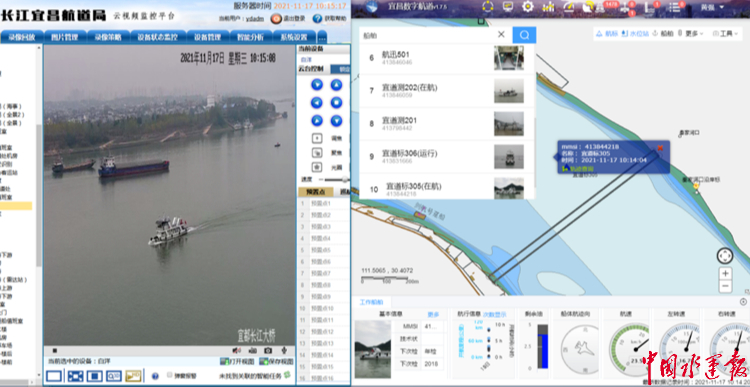Click the yellow circular nodes icon in header
The width and height of the screenshot is (750, 387).
[x=487, y=6]
